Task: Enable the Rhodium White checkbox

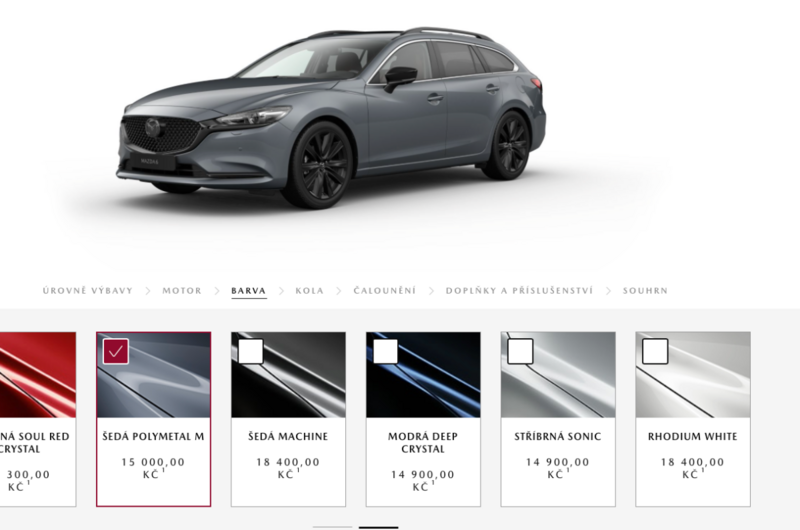Action: coord(655,351)
